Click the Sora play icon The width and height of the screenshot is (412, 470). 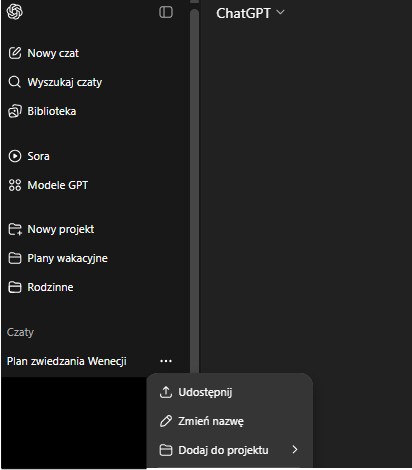coord(15,156)
